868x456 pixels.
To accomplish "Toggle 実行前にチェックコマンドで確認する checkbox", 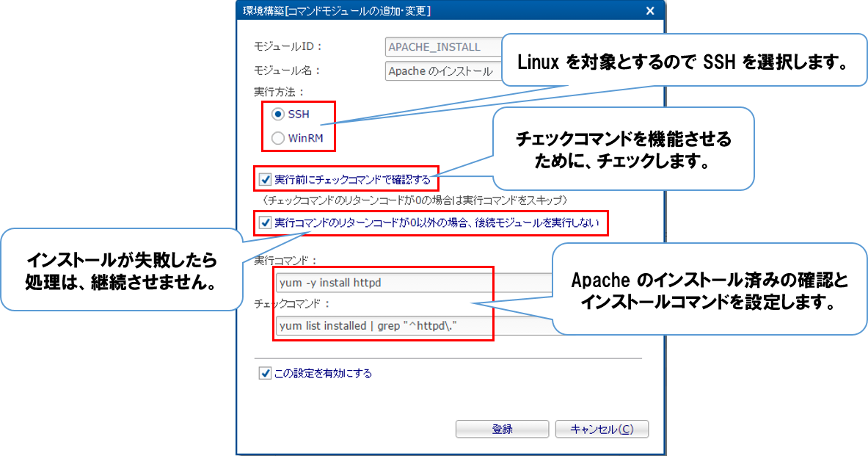I will 265,179.
